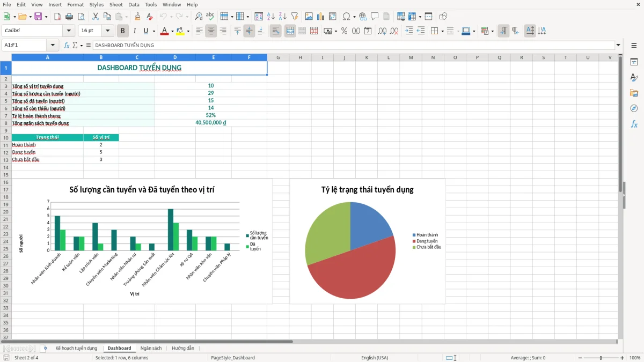Screen dimensions: 644x362
Task: Open sidebar Navigator compass icon
Action: click(x=634, y=108)
